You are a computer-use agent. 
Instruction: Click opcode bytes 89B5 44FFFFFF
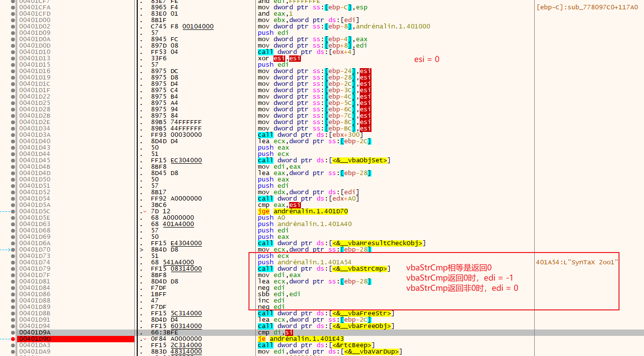click(x=176, y=128)
